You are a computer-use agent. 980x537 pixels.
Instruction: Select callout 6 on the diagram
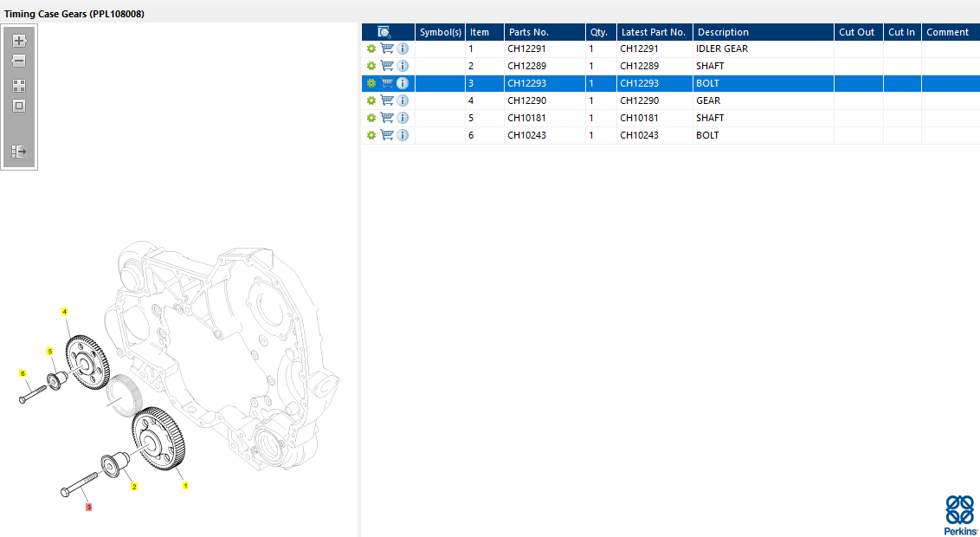click(23, 374)
